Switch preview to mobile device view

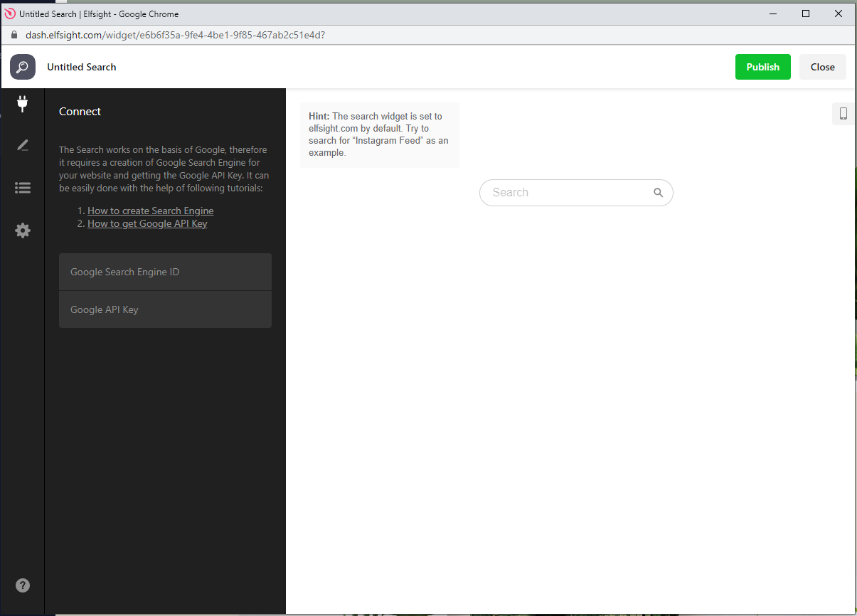tap(843, 113)
